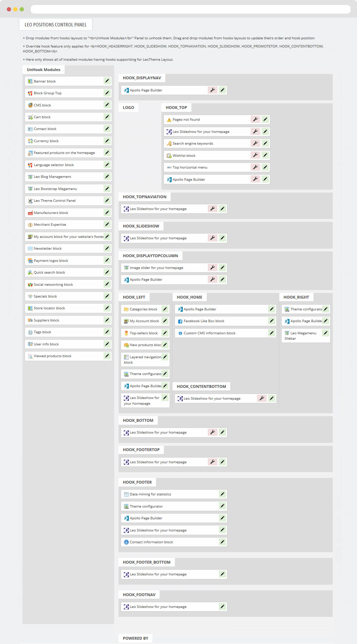Click wrench icon for Top horizontal menu
Image resolution: width=357 pixels, height=644 pixels.
[255, 167]
